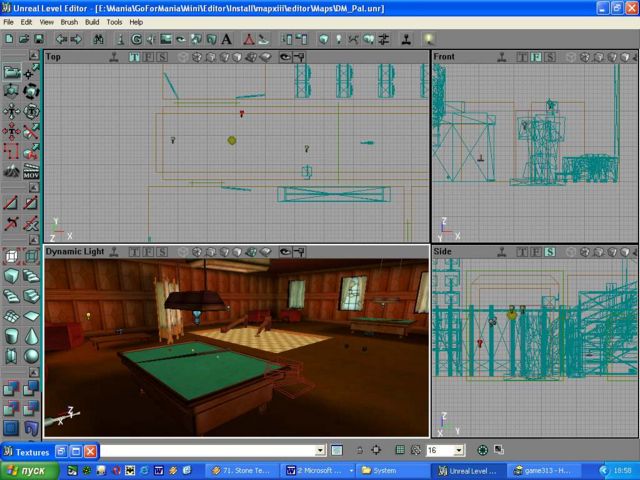Collapse the CSG operations group via its arrow
Screen dimensions: 640x480
point(34,372)
